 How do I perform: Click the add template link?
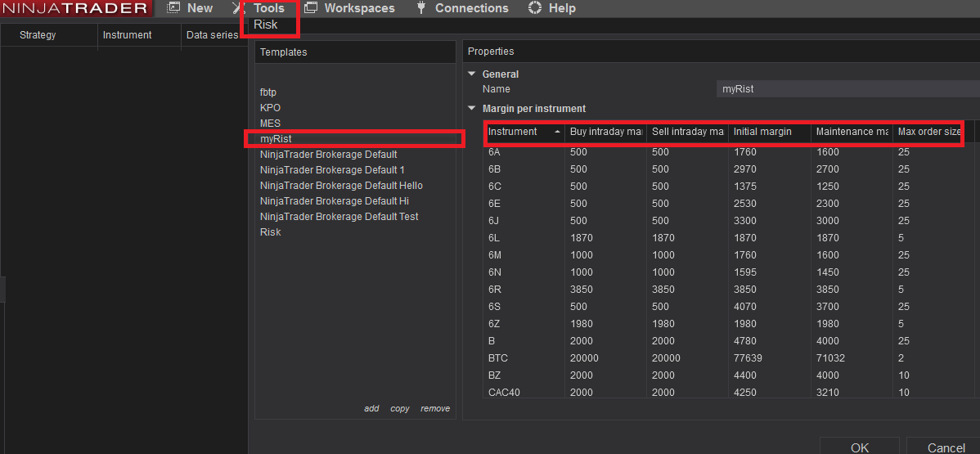pos(371,409)
